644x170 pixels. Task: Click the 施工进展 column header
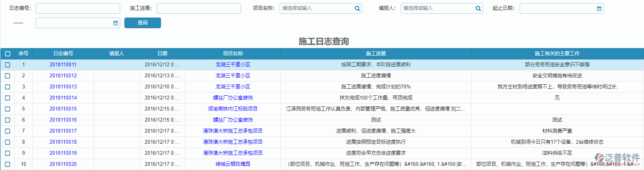pos(376,54)
